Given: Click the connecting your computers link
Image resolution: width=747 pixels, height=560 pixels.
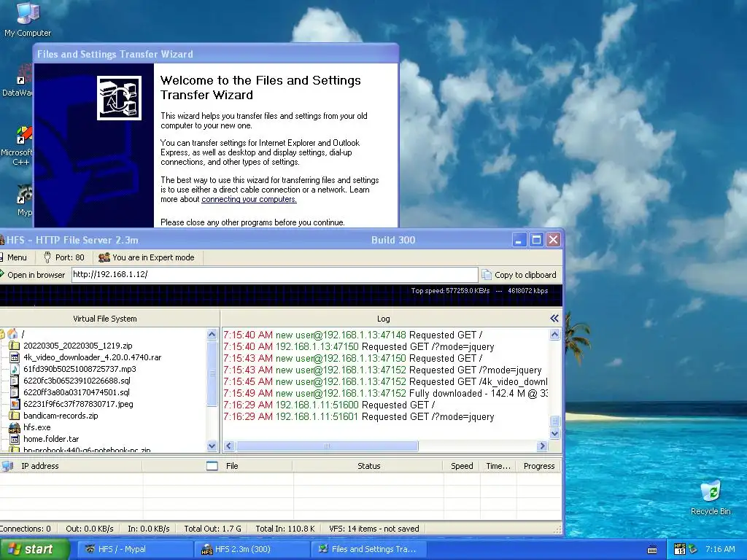Looking at the screenshot, I should pos(249,199).
